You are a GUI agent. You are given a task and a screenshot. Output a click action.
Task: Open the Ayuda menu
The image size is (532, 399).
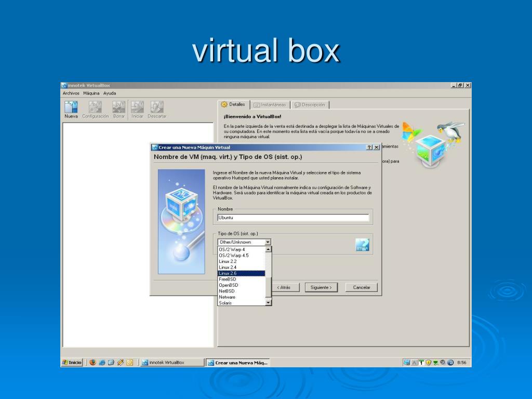[110, 94]
